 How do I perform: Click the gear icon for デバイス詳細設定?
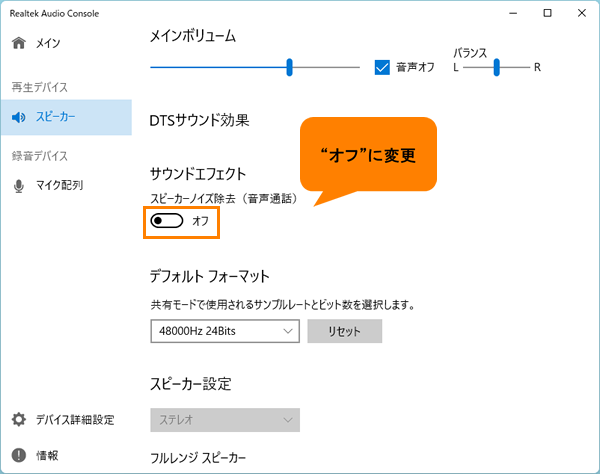tap(19, 419)
